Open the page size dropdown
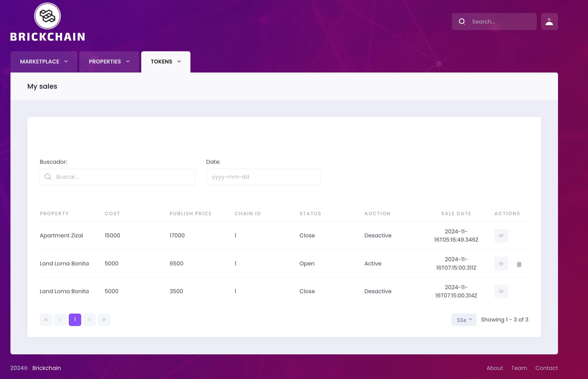Image resolution: width=588 pixels, height=379 pixels. [x=464, y=320]
